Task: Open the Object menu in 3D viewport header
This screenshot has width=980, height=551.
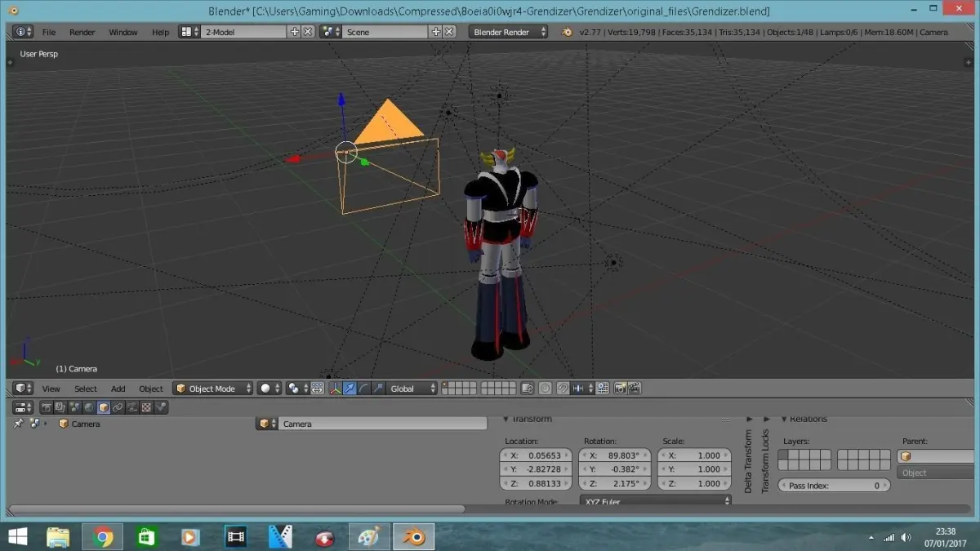Action: pyautogui.click(x=151, y=389)
